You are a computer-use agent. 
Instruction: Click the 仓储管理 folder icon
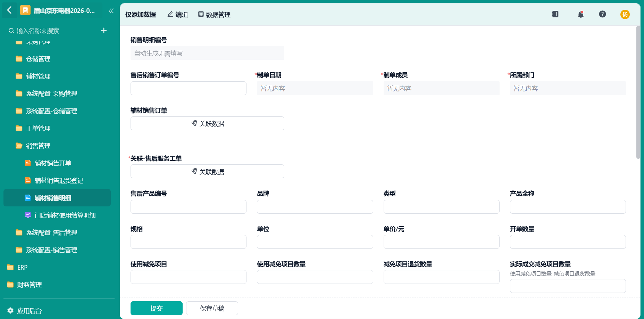19,59
